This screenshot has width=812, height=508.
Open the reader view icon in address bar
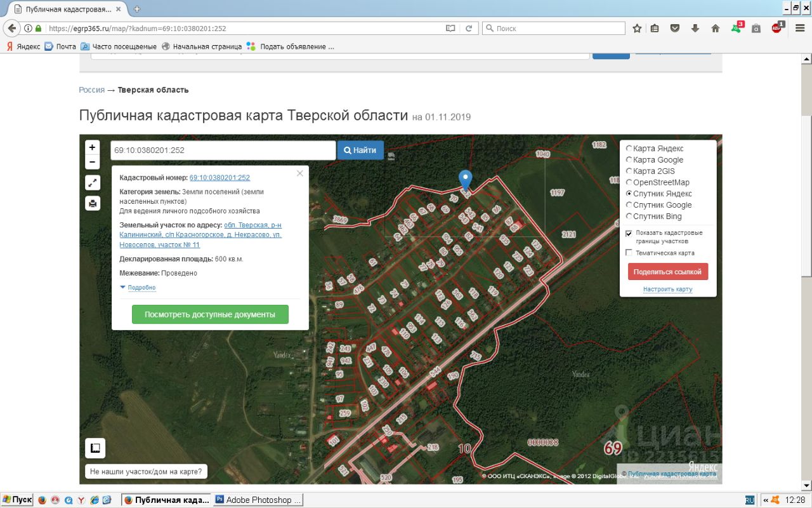[x=450, y=29]
